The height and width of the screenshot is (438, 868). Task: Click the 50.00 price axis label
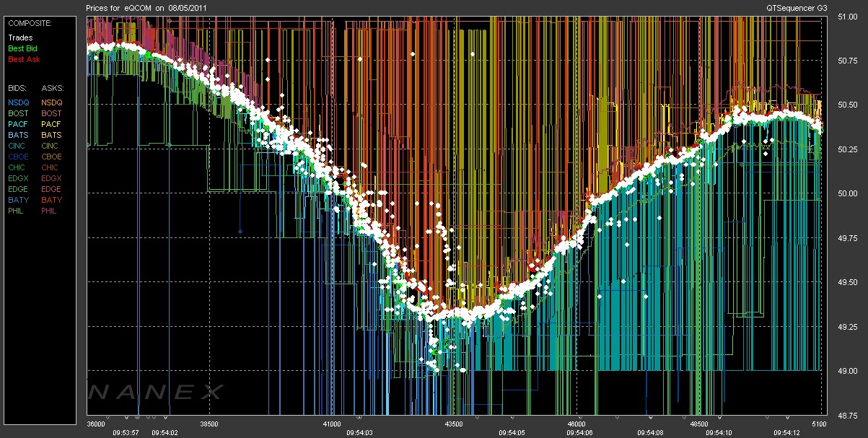click(x=847, y=193)
